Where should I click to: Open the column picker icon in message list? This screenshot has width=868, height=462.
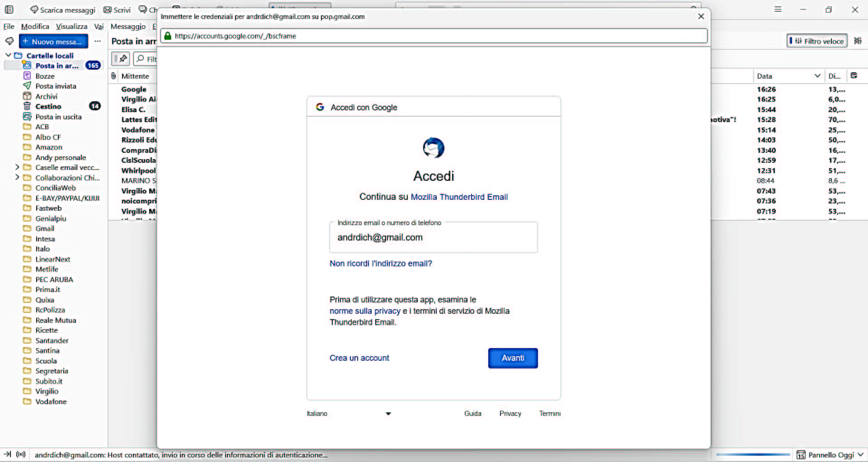coord(854,76)
